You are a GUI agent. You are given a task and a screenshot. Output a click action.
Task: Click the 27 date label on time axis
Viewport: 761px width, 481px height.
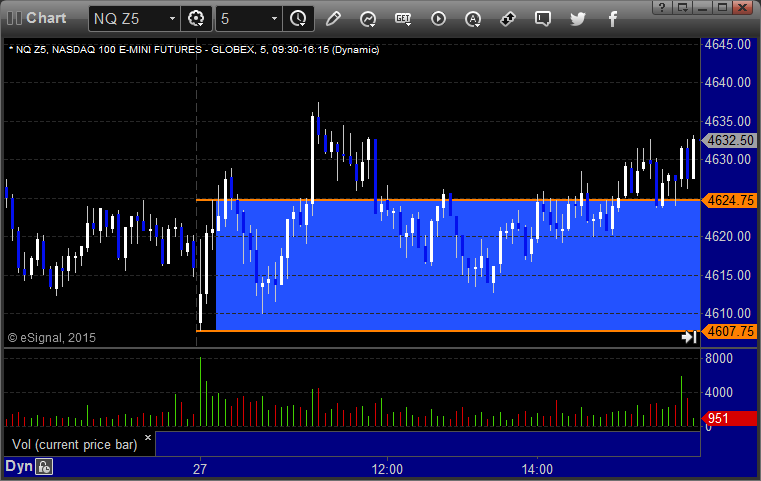tap(199, 469)
